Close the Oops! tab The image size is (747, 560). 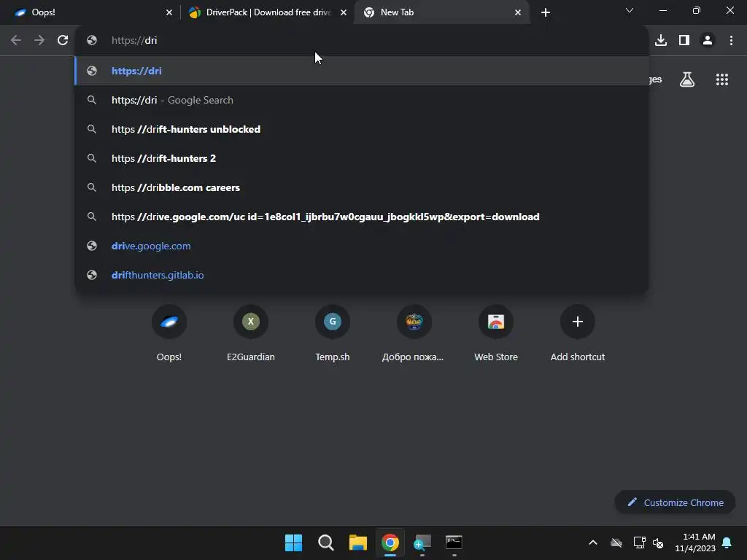[169, 12]
